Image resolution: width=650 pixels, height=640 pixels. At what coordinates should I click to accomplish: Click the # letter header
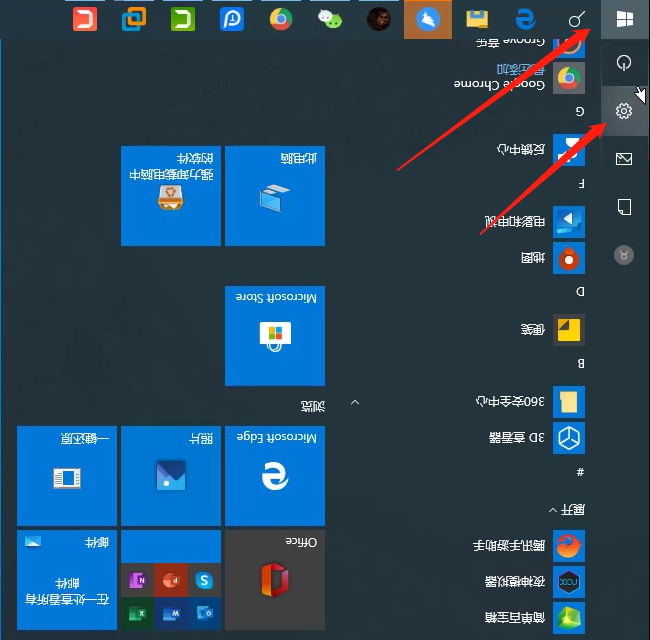pos(580,472)
